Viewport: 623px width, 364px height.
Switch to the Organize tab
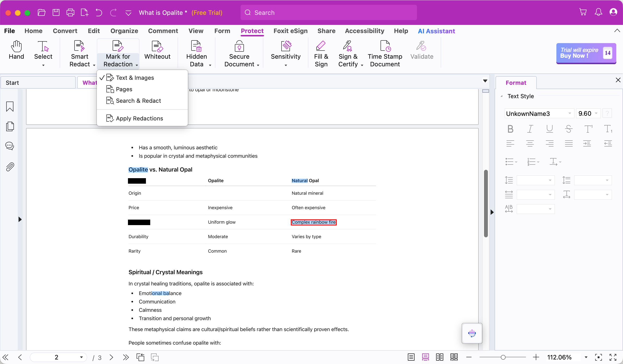pyautogui.click(x=124, y=31)
